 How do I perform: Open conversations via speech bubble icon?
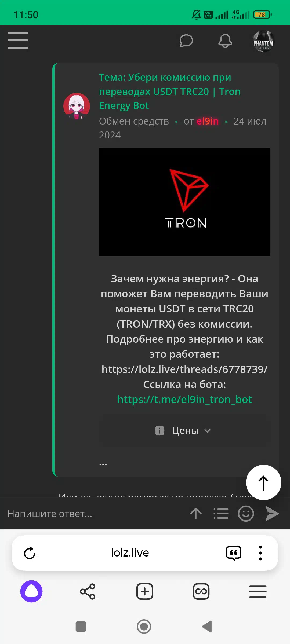pos(186,41)
